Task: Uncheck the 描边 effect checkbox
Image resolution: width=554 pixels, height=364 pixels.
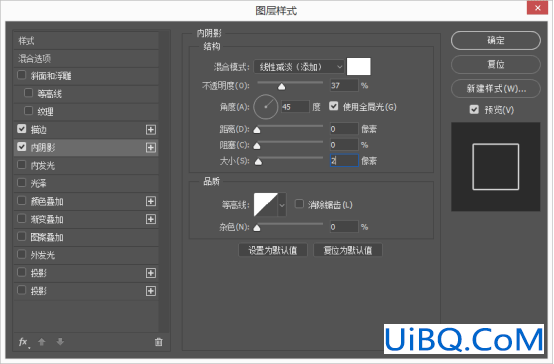Action: tap(22, 129)
